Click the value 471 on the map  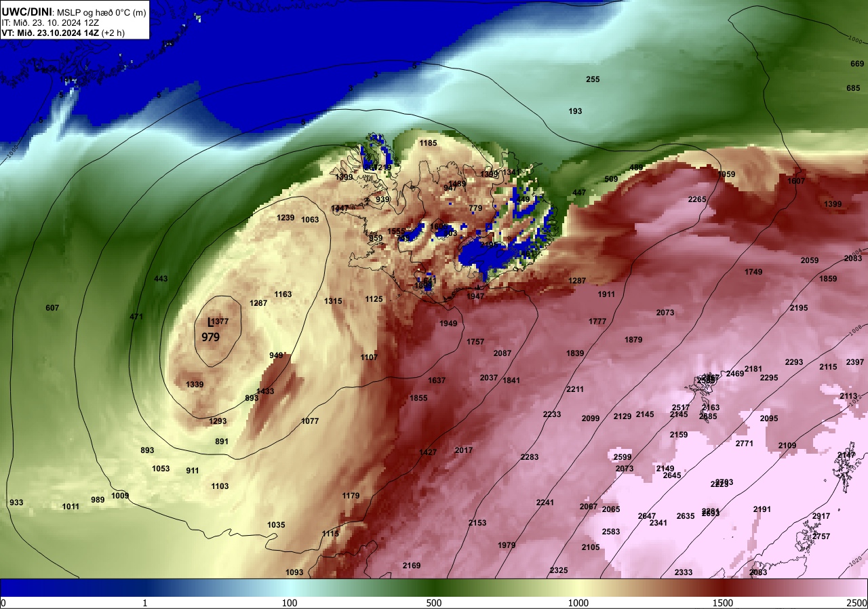136,317
